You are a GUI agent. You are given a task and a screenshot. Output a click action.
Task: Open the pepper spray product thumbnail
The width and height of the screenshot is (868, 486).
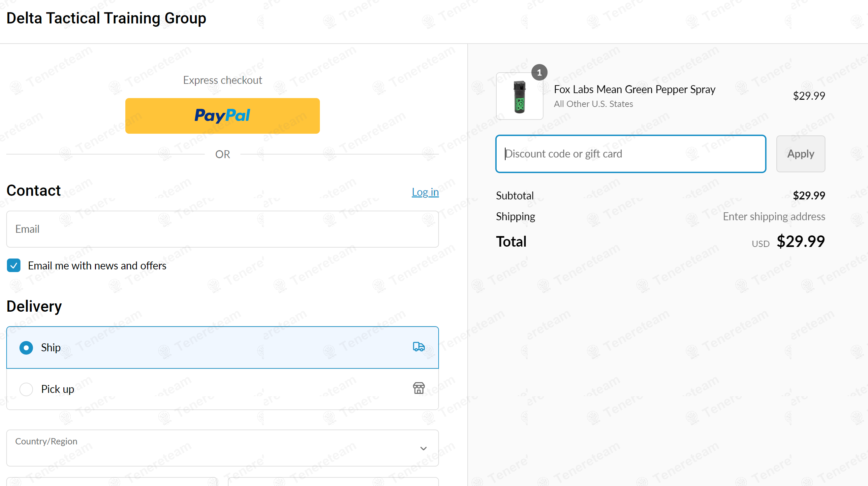click(x=519, y=96)
